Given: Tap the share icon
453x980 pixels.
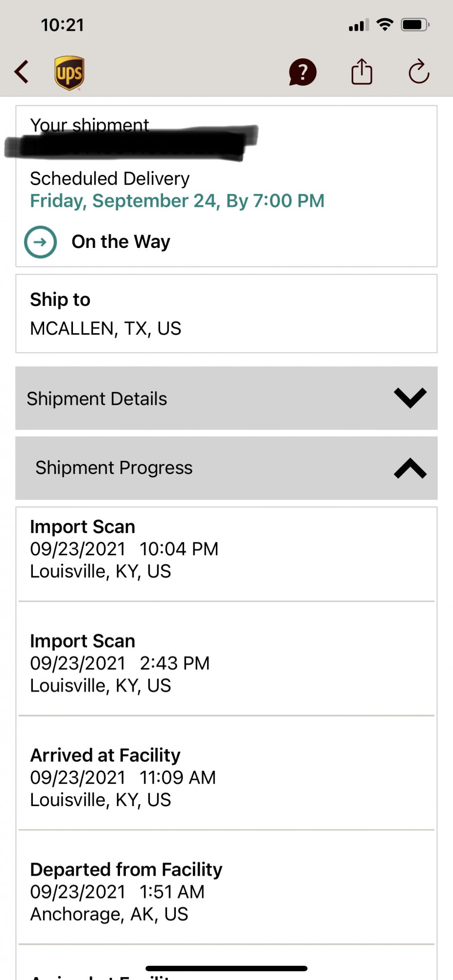Looking at the screenshot, I should tap(362, 72).
